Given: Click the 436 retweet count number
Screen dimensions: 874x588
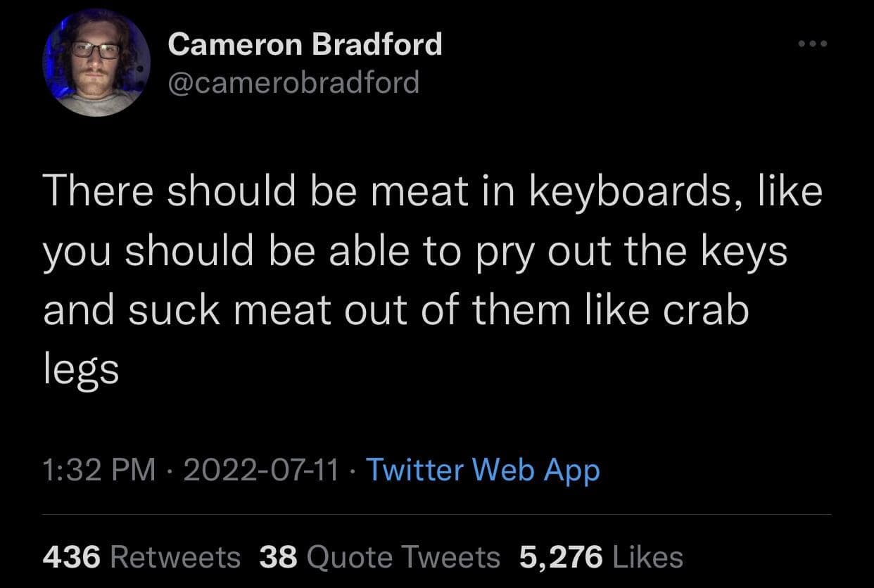Looking at the screenshot, I should coord(73,557).
